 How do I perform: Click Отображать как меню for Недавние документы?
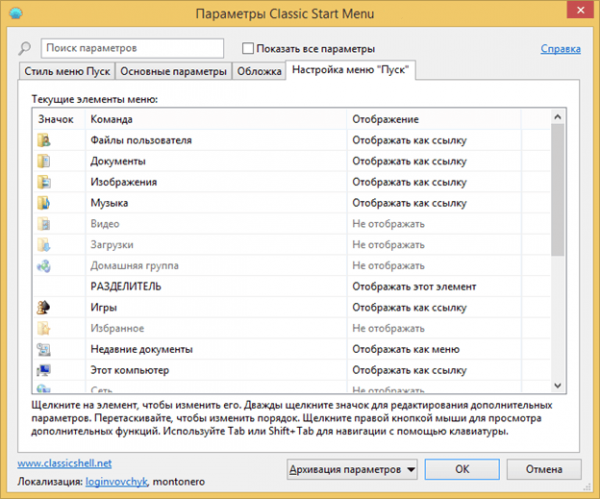tap(406, 349)
